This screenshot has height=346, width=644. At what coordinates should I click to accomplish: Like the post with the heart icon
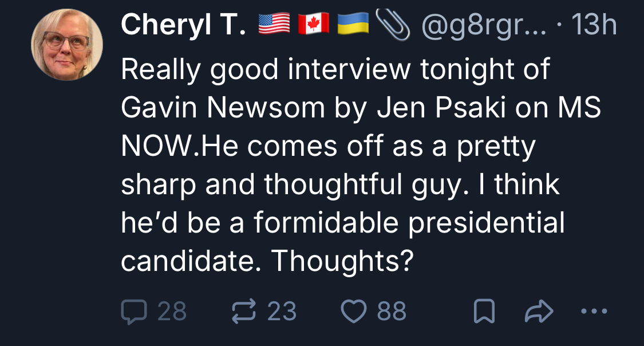coord(354,311)
